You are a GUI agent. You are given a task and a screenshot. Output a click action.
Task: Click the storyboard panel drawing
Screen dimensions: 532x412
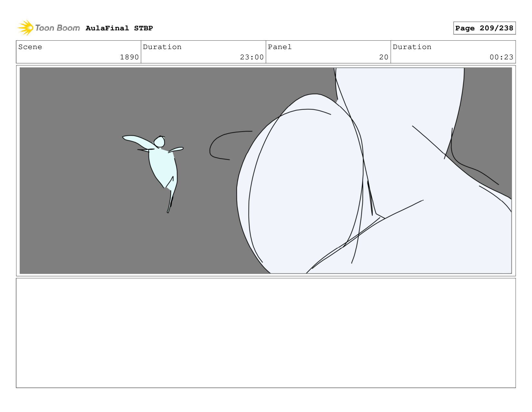[266, 170]
